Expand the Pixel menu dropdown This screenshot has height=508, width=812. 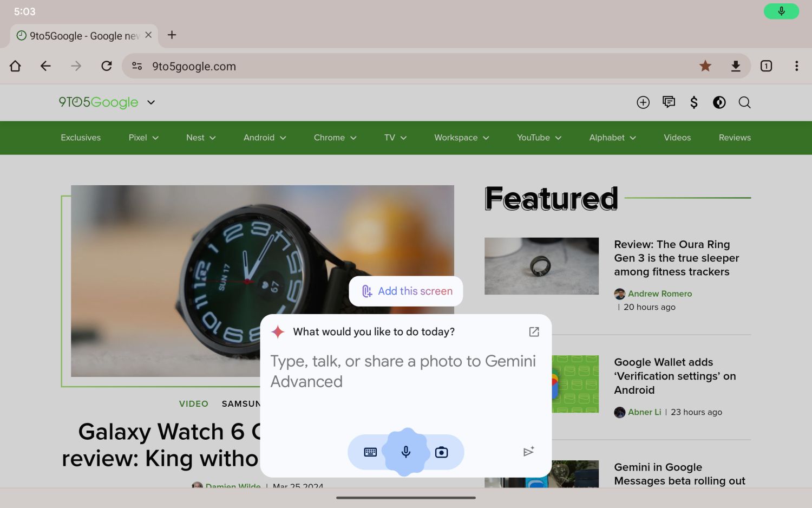coord(143,138)
